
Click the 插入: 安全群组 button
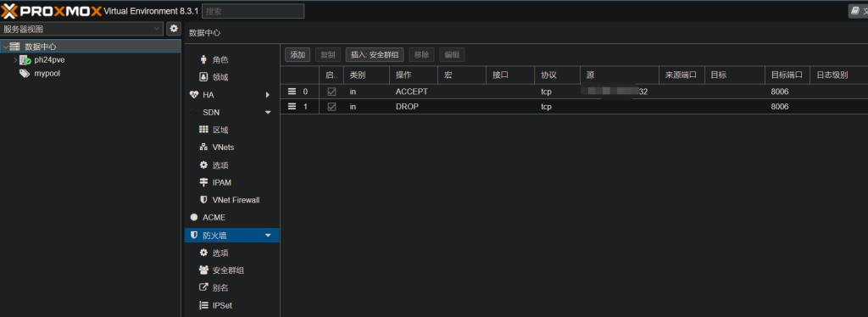[375, 55]
